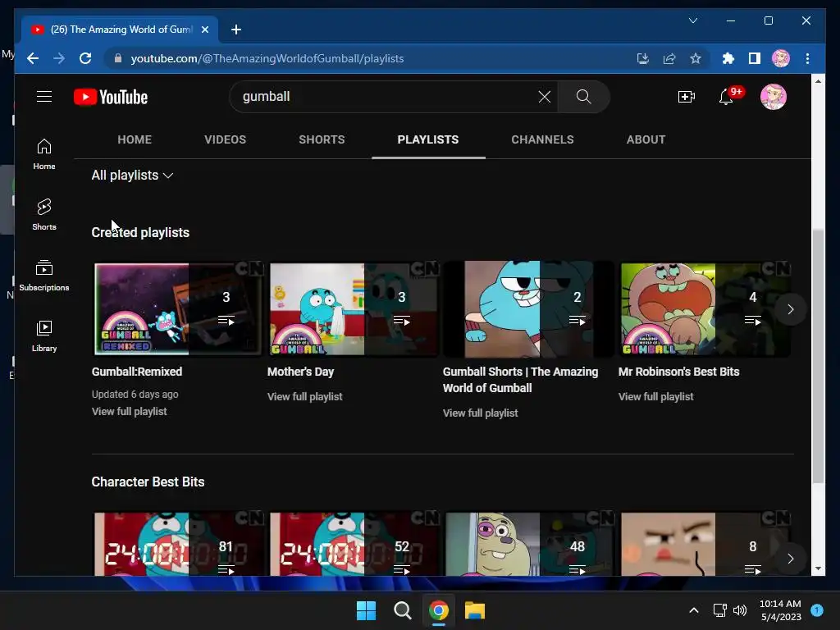Expand the All playlists dropdown
The height and width of the screenshot is (630, 840).
[x=132, y=176]
